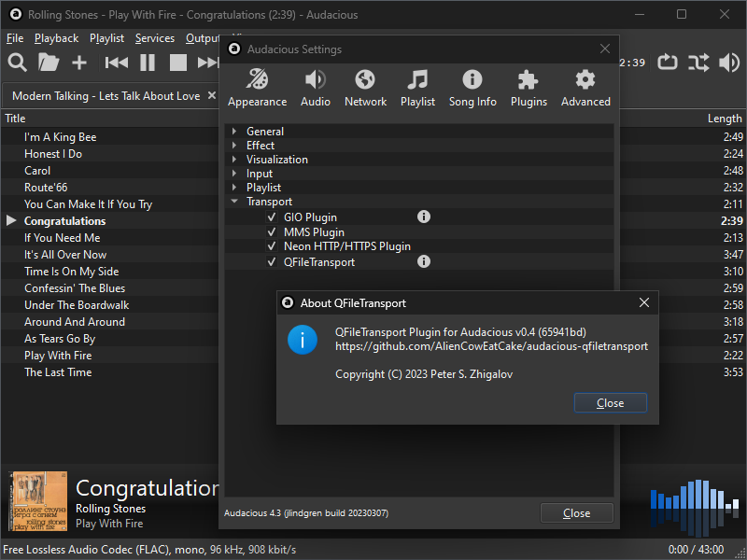This screenshot has width=747, height=560.
Task: Stop playback with the square button
Action: [x=178, y=63]
